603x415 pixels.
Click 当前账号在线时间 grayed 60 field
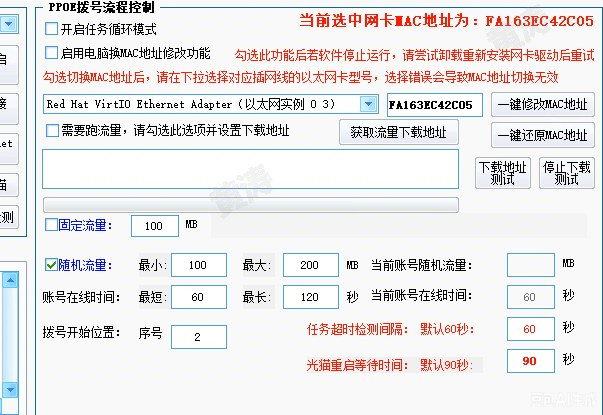click(x=531, y=297)
